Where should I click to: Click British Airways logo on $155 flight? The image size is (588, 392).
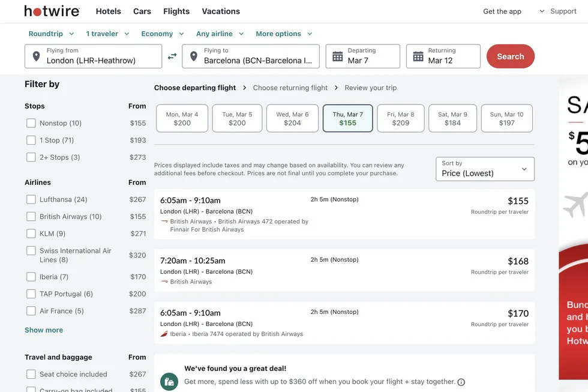(x=164, y=222)
